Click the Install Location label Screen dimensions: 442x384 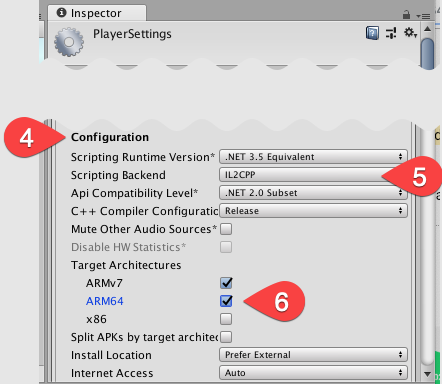point(111,355)
